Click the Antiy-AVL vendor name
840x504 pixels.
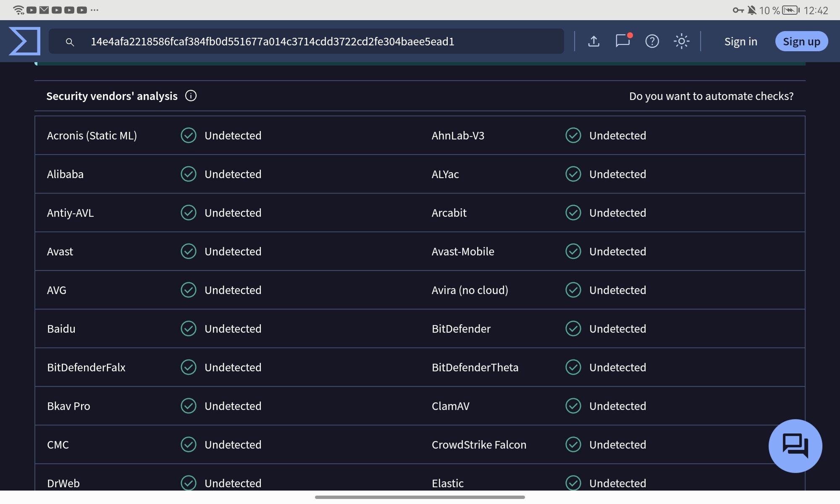(x=70, y=213)
